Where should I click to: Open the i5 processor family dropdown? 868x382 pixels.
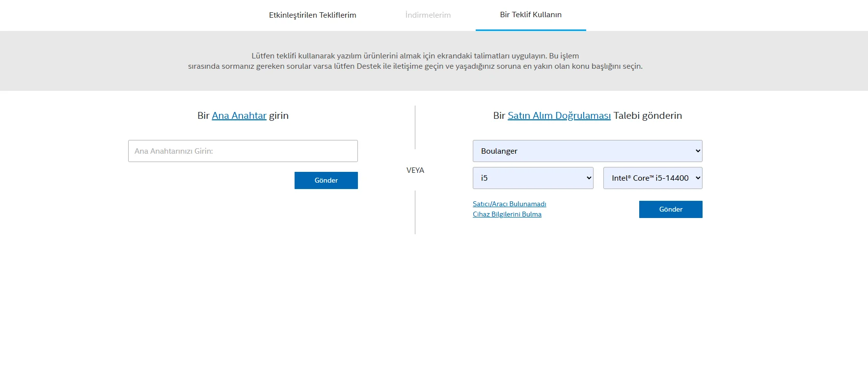533,178
